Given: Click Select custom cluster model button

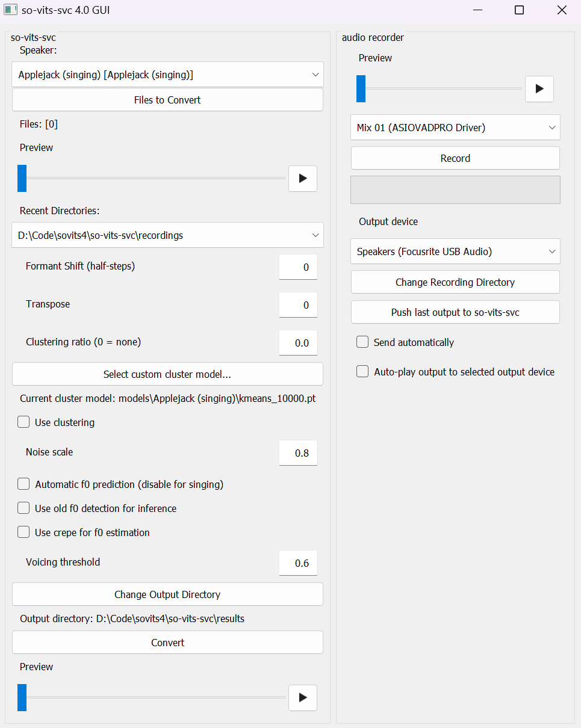Looking at the screenshot, I should pos(167,374).
